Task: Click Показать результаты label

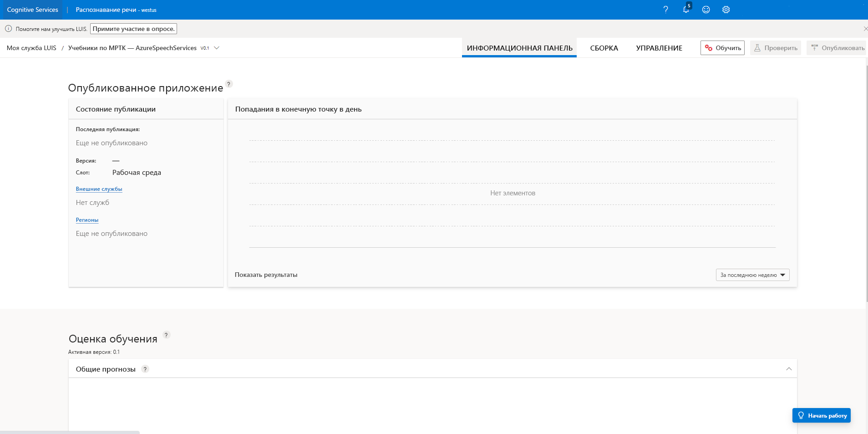Action: pyautogui.click(x=266, y=275)
